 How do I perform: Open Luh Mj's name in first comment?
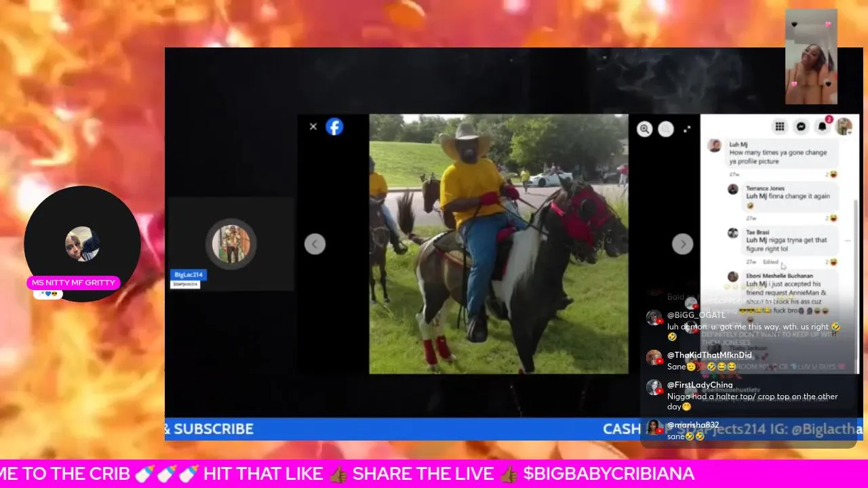tap(738, 144)
